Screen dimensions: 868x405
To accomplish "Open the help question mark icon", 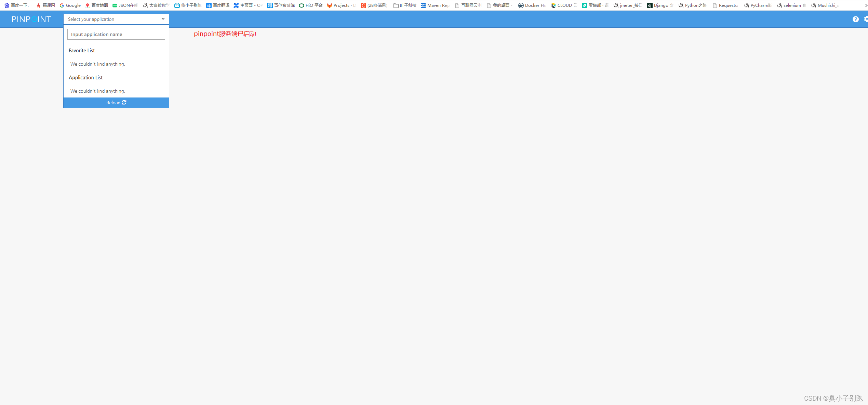I will 855,19.
